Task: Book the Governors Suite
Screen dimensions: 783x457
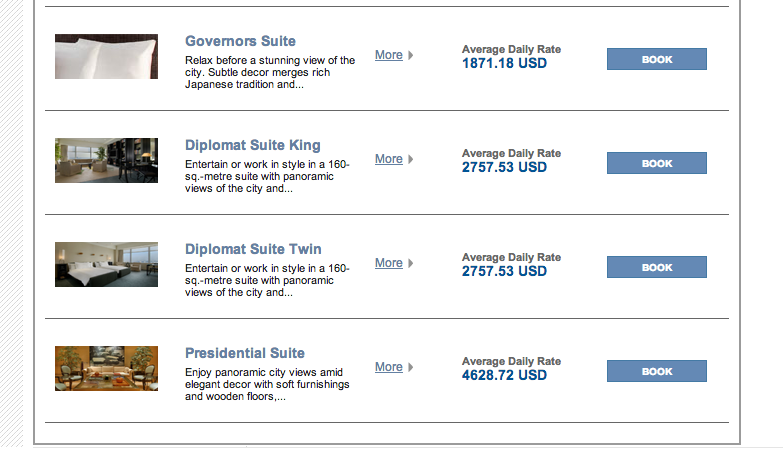Action: pos(657,59)
